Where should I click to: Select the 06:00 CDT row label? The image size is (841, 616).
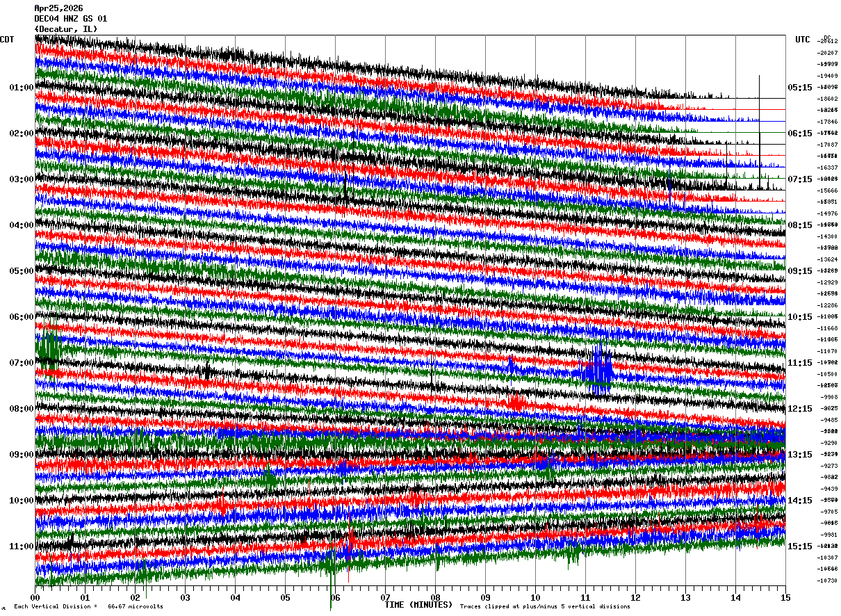click(x=22, y=317)
